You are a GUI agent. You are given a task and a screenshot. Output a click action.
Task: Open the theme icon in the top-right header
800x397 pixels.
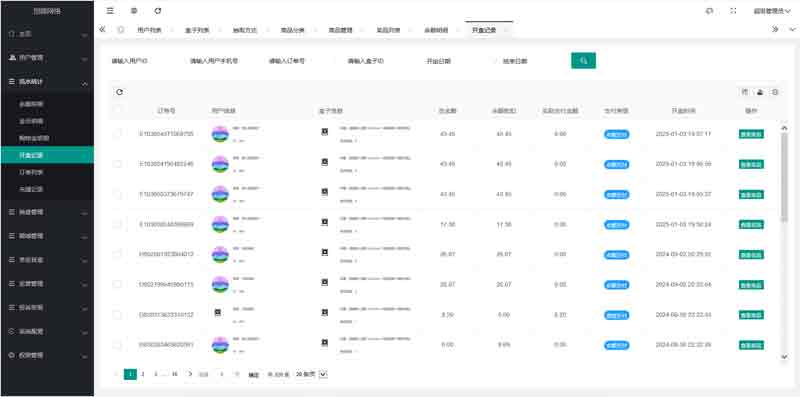pyautogui.click(x=710, y=11)
